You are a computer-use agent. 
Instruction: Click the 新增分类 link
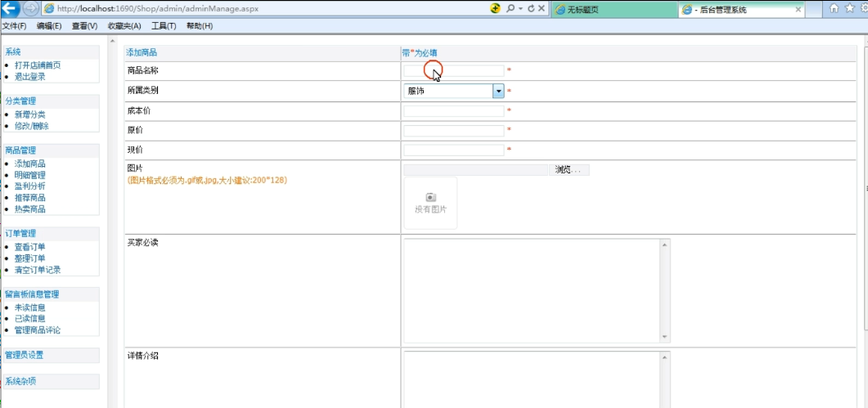coord(30,114)
